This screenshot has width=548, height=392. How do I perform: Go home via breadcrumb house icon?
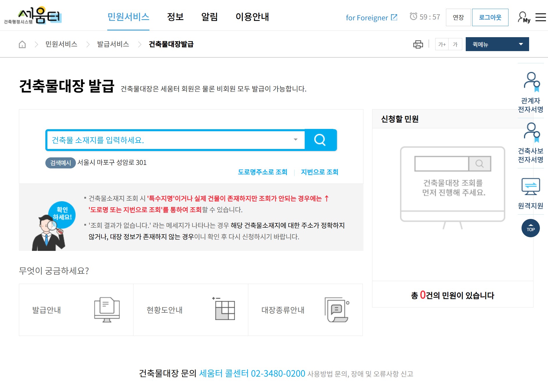coord(22,44)
